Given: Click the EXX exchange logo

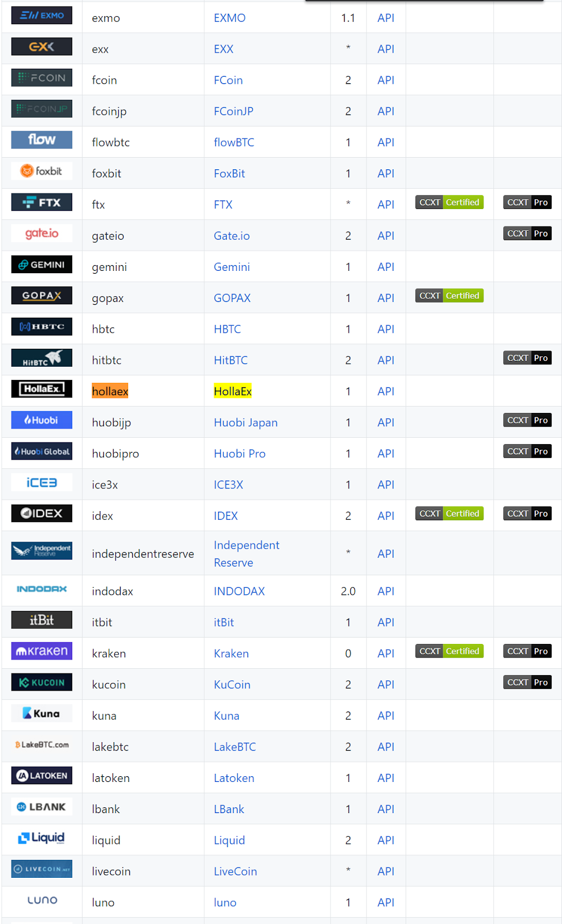Looking at the screenshot, I should point(42,47).
